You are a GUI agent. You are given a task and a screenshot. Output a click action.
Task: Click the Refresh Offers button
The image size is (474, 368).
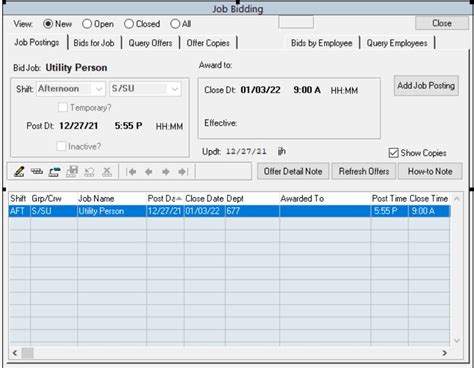[x=364, y=171]
